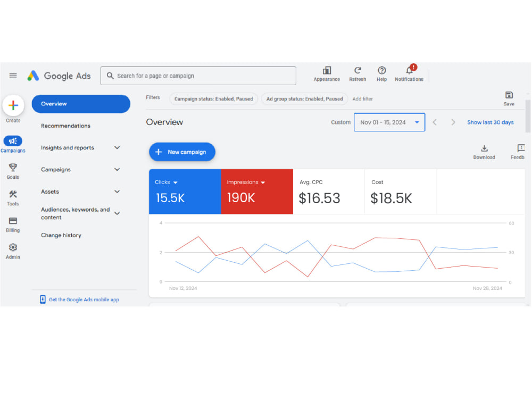Click the Overview page heading
Image resolution: width=532 pixels, height=399 pixels.
coord(164,122)
